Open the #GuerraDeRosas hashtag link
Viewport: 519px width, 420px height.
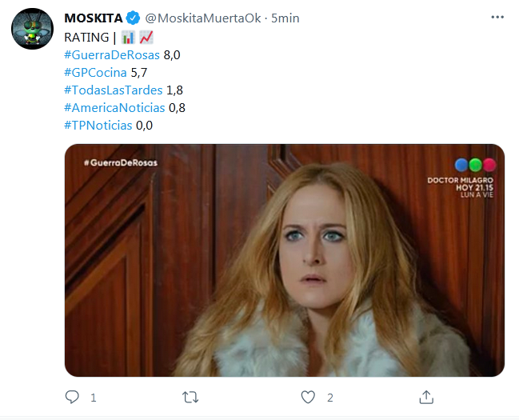[x=112, y=55]
